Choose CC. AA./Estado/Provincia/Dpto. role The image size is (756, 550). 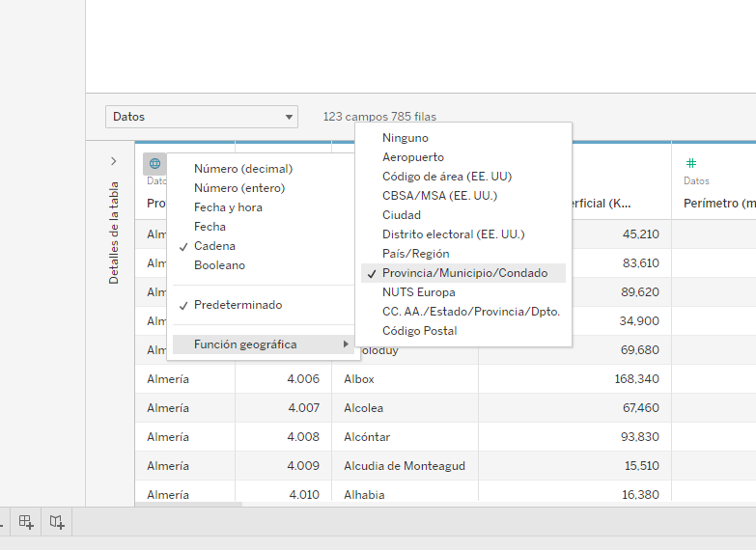click(471, 312)
